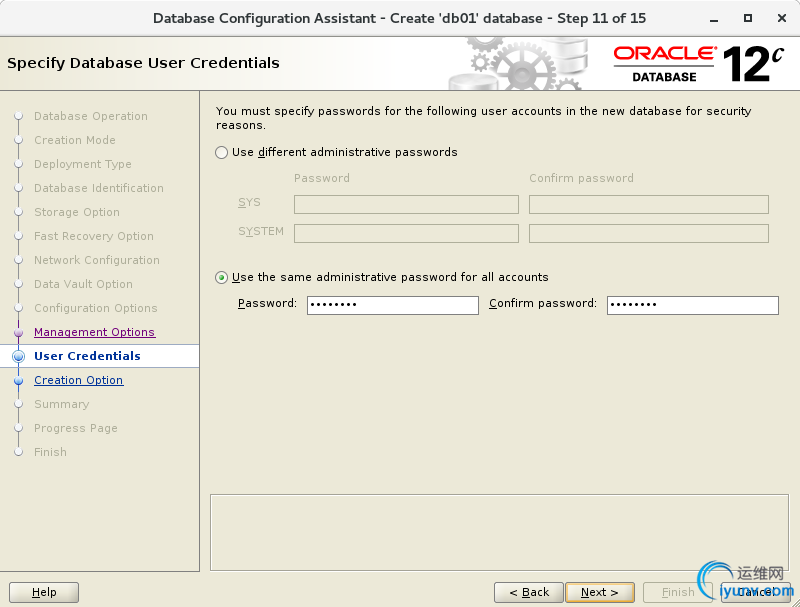This screenshot has height=607, width=800.
Task: Click the SYSTEM confirm password field
Action: point(648,233)
